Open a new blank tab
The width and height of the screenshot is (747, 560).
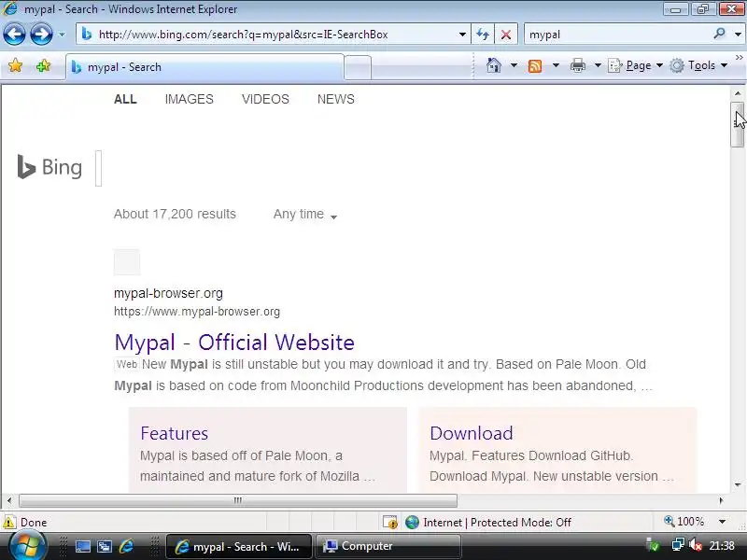[358, 67]
